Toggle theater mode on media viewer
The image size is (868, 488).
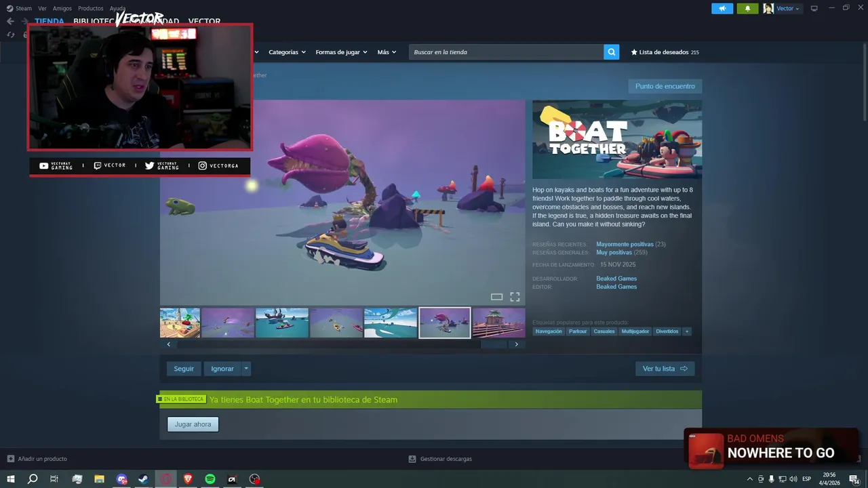coord(496,297)
